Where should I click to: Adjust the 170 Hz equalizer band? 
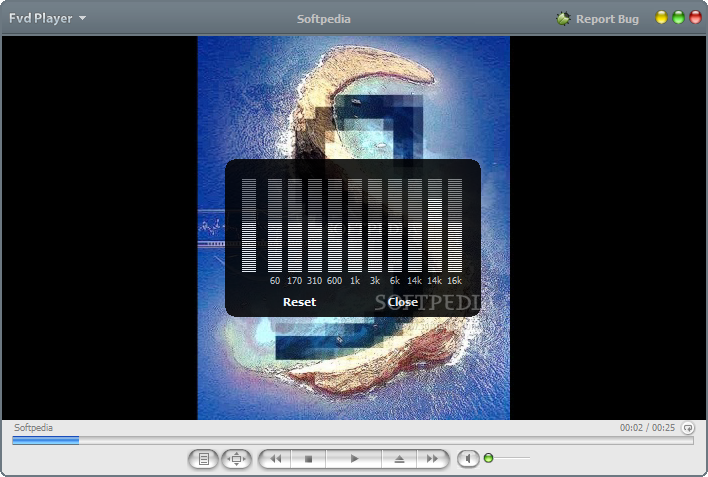295,225
